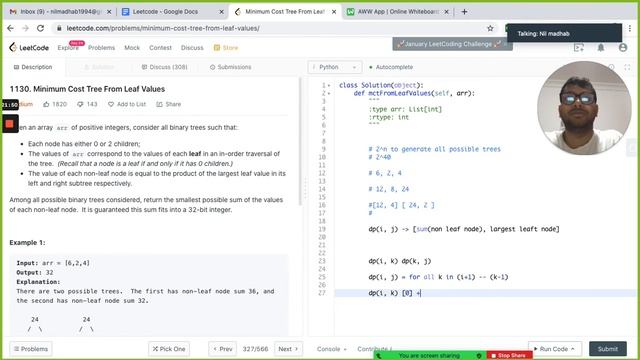Close the Inbox Gmail tab

click(x=109, y=12)
